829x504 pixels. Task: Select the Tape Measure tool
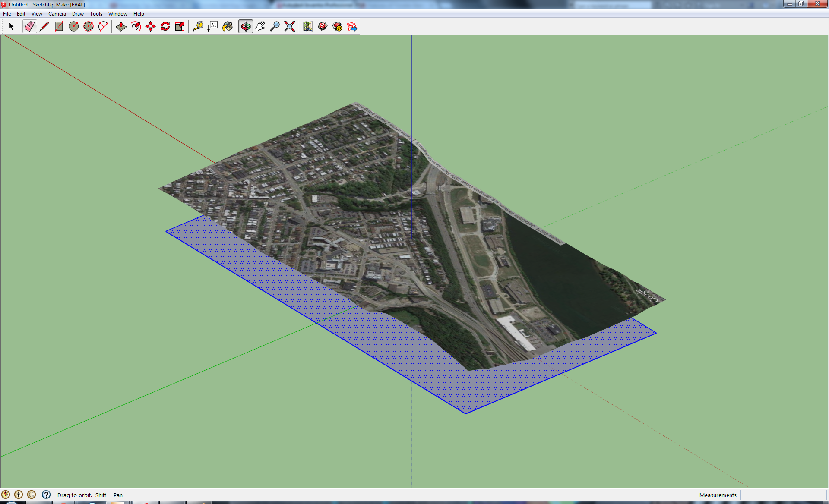198,26
